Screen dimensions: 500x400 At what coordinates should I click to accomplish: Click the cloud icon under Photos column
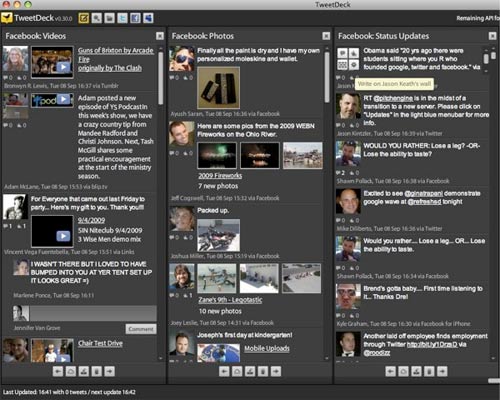point(237,371)
